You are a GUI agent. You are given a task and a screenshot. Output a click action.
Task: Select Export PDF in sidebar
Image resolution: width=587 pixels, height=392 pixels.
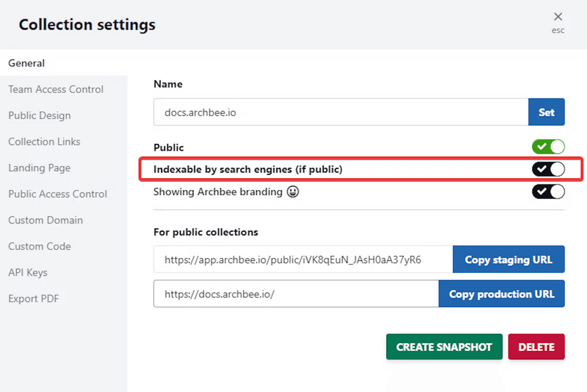34,299
